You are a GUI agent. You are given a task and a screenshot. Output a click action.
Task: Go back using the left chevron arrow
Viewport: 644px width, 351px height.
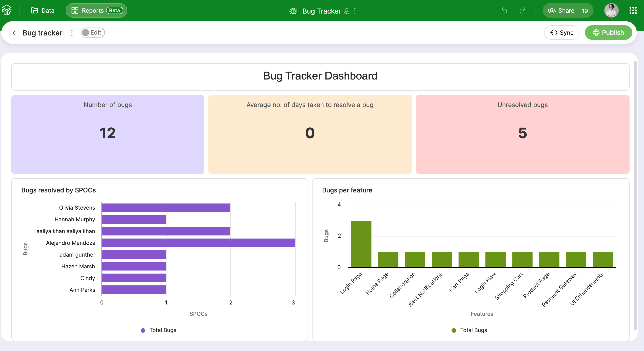pos(14,33)
